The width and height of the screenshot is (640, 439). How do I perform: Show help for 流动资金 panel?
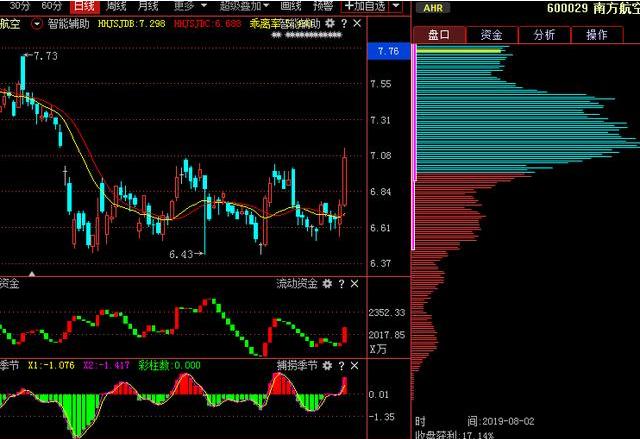pyautogui.click(x=341, y=284)
